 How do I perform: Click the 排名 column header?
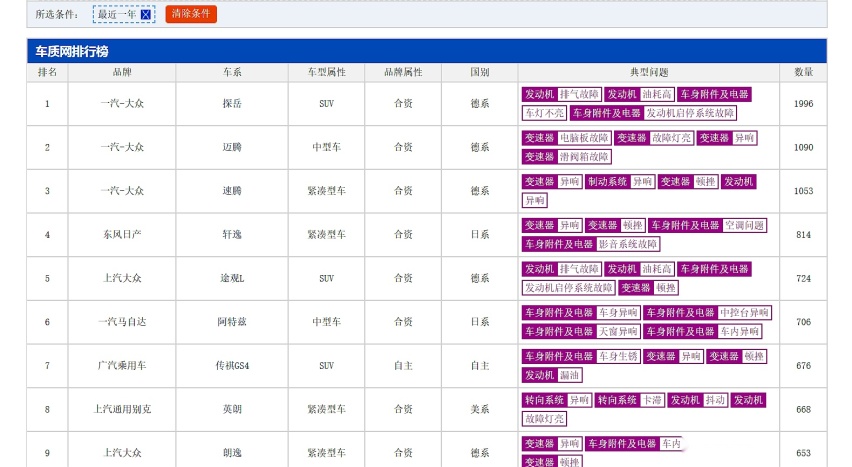pos(47,72)
